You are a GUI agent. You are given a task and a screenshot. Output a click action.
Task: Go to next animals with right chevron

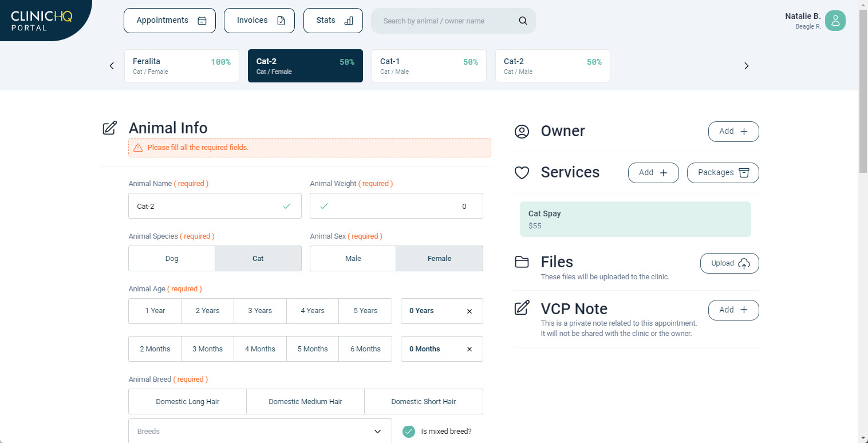tap(746, 66)
